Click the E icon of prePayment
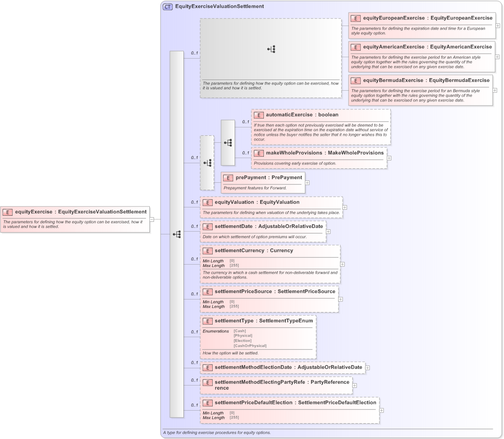Screen dimensions: 504x439 pyautogui.click(x=228, y=178)
